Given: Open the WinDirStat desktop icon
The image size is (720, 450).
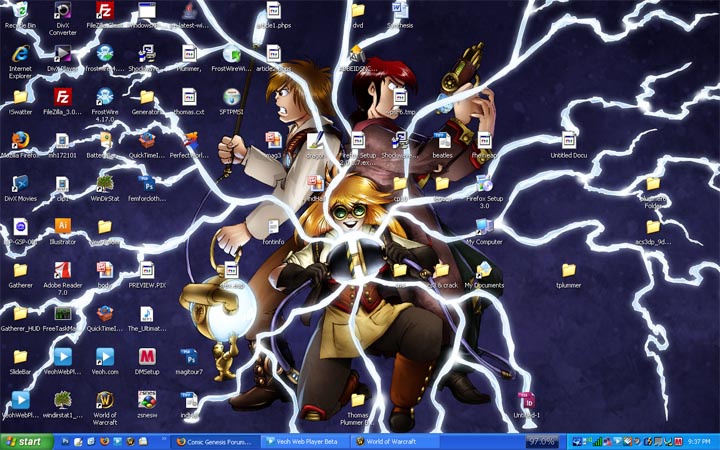Looking at the screenshot, I should 105,184.
